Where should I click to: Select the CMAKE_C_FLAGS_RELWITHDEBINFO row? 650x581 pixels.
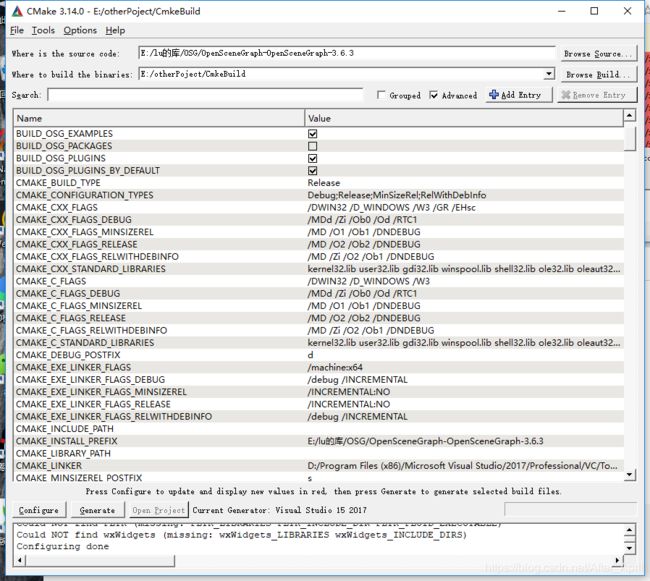[x=319, y=330]
